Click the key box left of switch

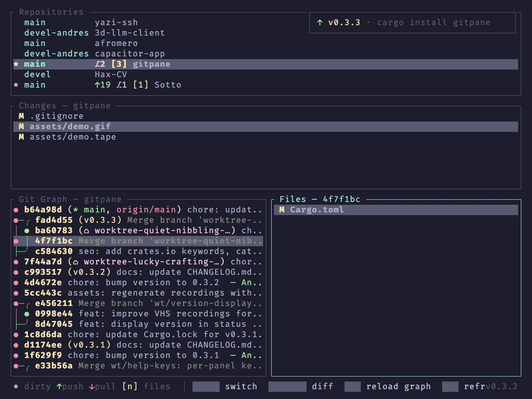206,387
